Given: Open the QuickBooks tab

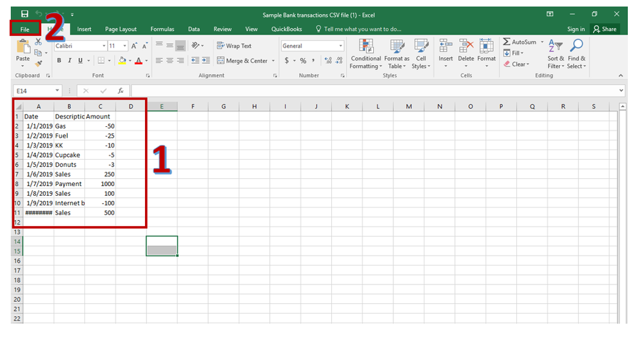Looking at the screenshot, I should point(287,29).
